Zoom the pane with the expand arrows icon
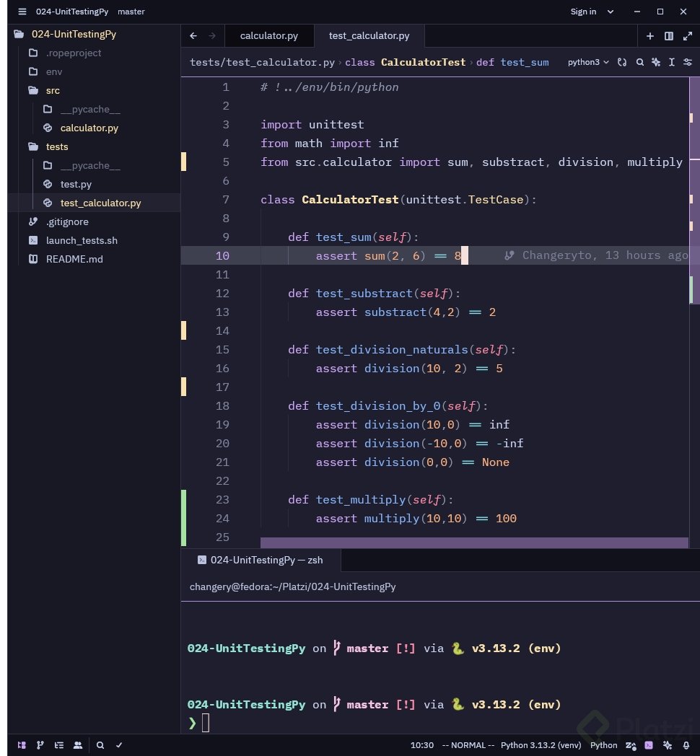 [x=688, y=36]
